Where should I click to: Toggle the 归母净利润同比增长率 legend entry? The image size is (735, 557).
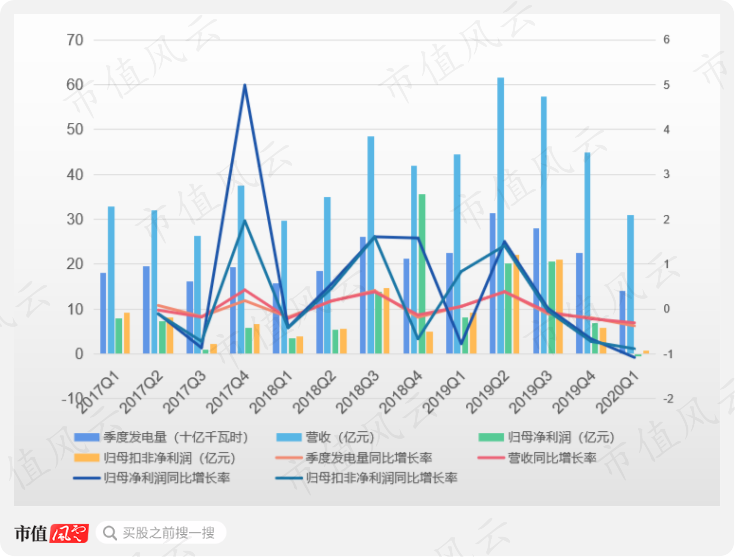pyautogui.click(x=152, y=478)
